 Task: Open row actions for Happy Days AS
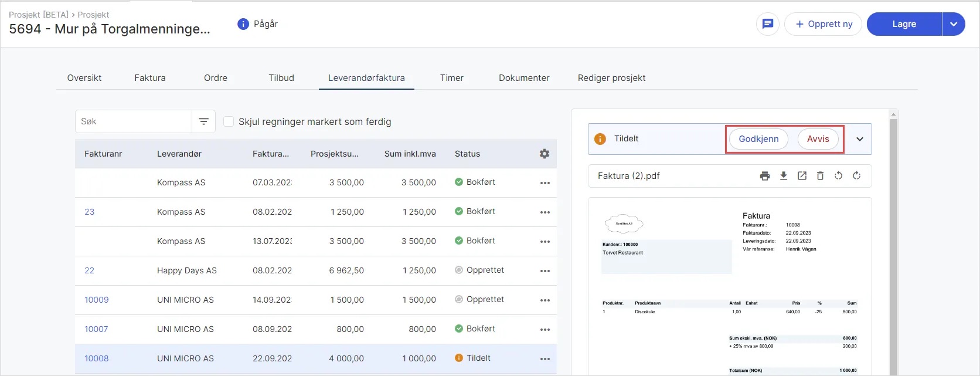[545, 271]
